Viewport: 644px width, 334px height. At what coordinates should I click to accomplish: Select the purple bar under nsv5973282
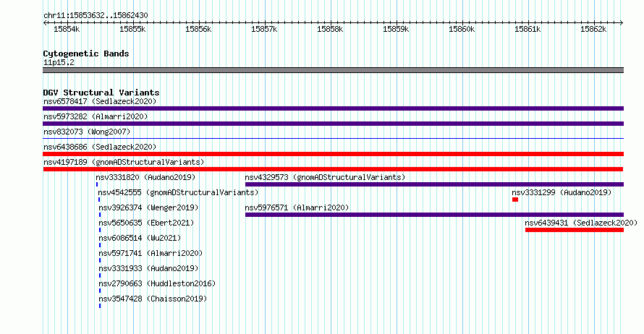[333, 124]
